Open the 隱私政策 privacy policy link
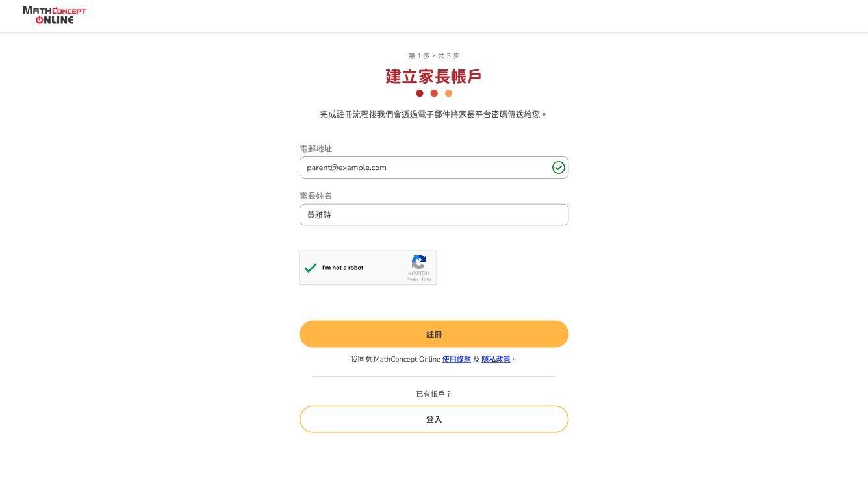 [496, 359]
